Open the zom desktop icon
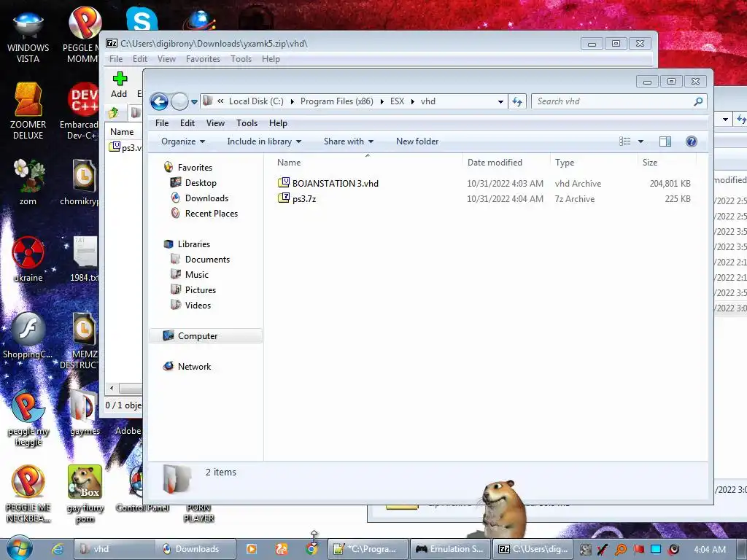The width and height of the screenshot is (747, 560). point(28,182)
